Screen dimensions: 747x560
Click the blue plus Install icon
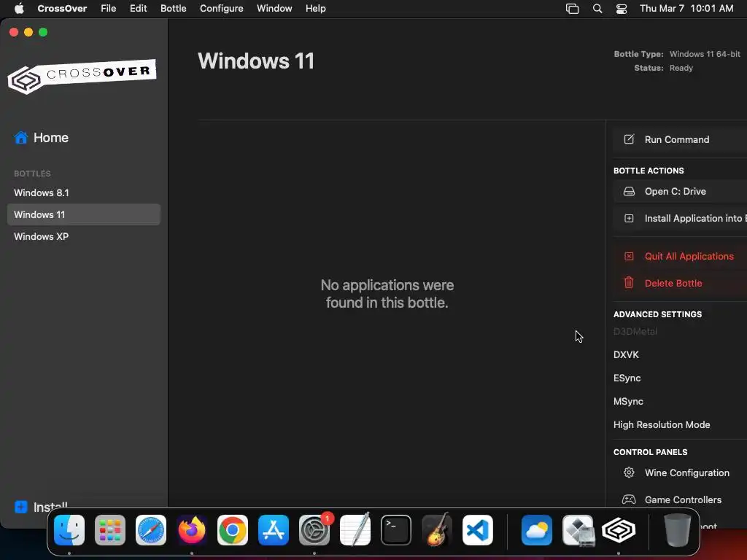point(21,507)
